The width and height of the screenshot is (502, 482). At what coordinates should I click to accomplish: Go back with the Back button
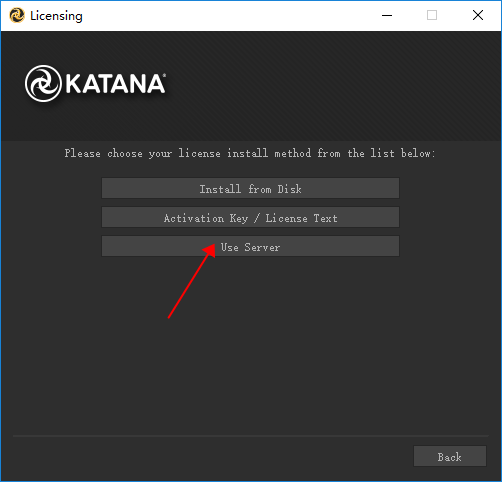[450, 456]
